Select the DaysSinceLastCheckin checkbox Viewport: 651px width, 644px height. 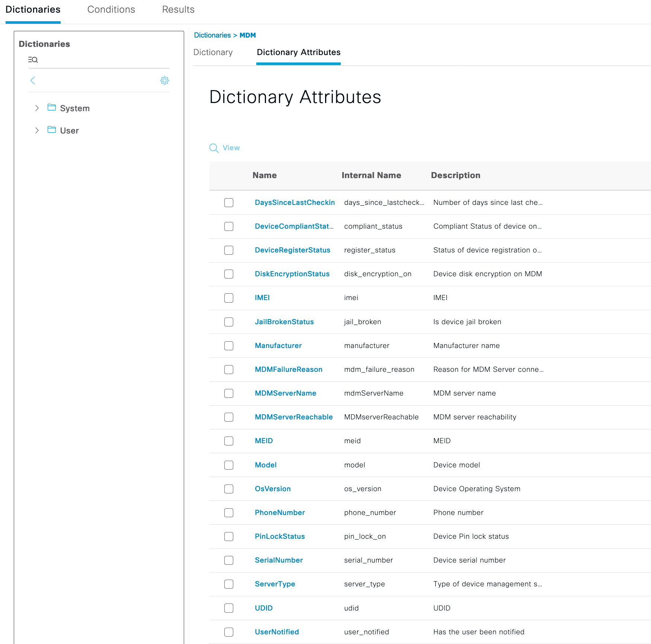[x=228, y=203]
